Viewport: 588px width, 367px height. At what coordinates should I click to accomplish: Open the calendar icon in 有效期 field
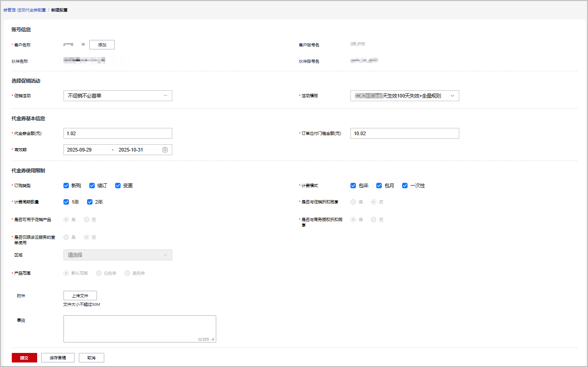pyautogui.click(x=165, y=150)
